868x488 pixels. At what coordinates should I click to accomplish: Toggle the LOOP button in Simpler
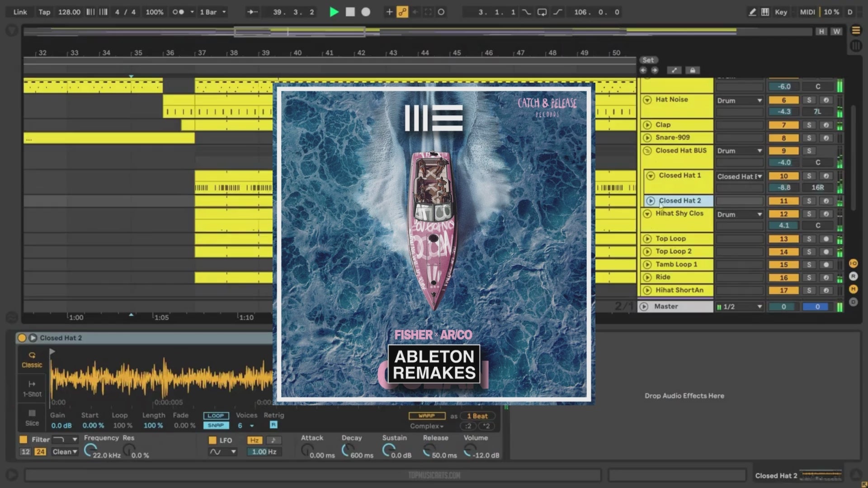[x=216, y=416]
